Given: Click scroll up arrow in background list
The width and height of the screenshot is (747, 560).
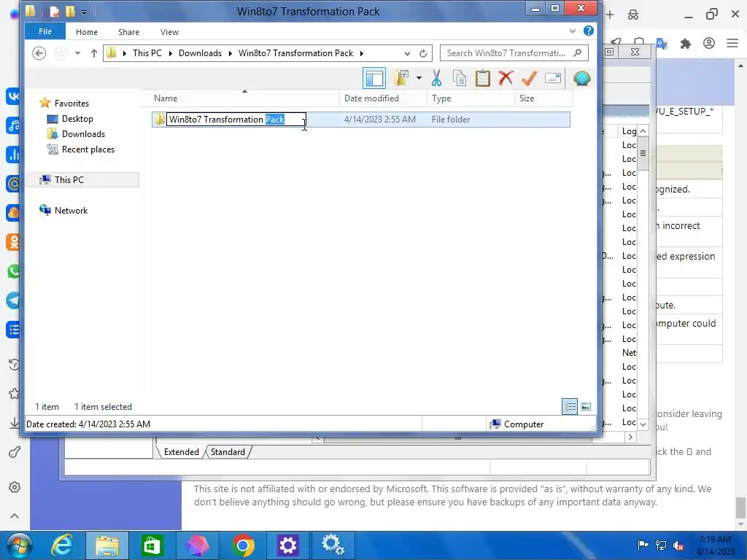Looking at the screenshot, I should tap(643, 131).
